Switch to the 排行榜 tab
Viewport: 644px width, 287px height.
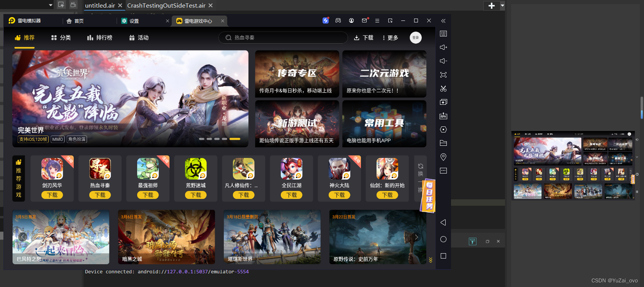point(100,38)
